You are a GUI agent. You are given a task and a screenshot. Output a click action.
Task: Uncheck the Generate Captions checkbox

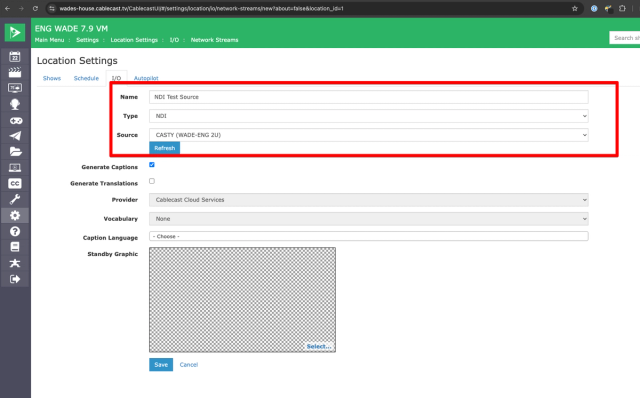click(x=152, y=165)
